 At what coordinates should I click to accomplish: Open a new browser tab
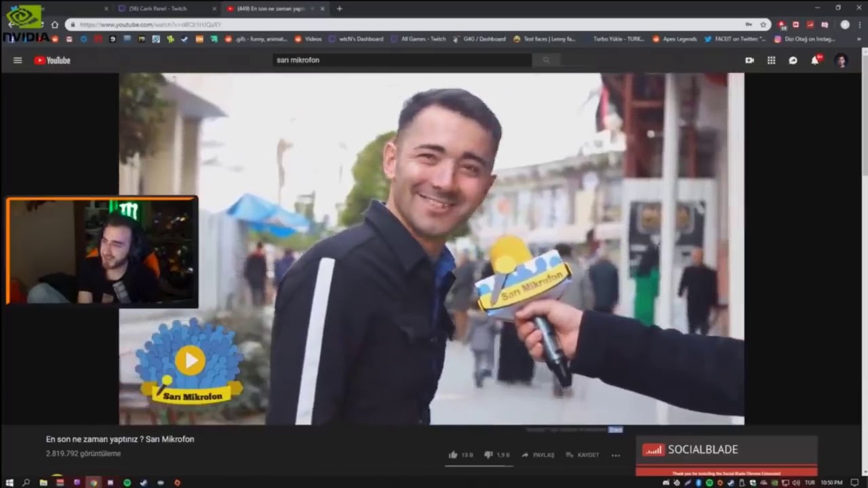coord(339,8)
